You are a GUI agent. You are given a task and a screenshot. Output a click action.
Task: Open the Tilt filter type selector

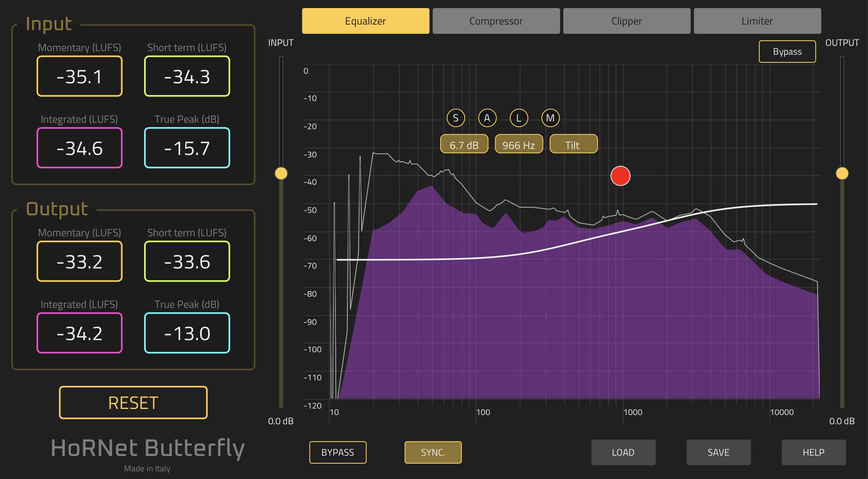573,145
